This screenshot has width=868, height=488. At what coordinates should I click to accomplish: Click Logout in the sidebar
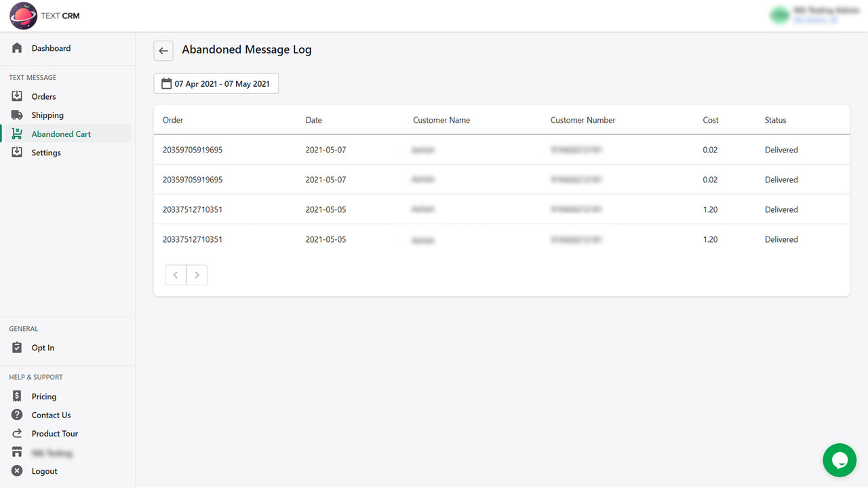pyautogui.click(x=44, y=471)
